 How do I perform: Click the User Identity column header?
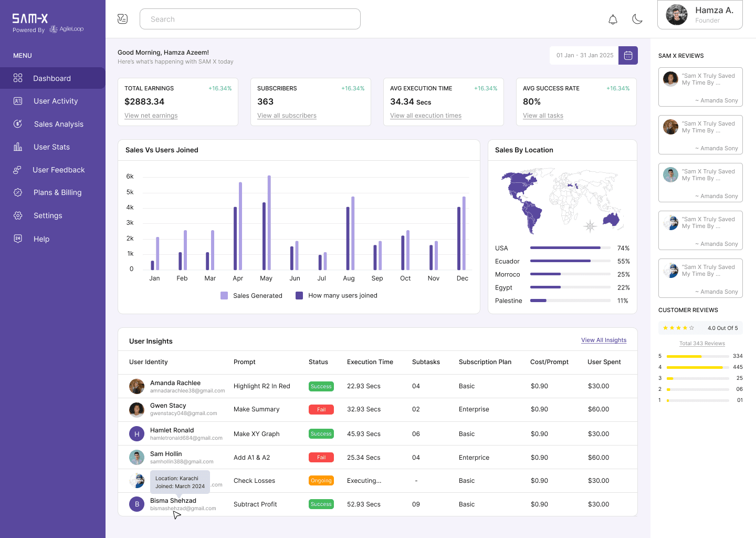(149, 362)
